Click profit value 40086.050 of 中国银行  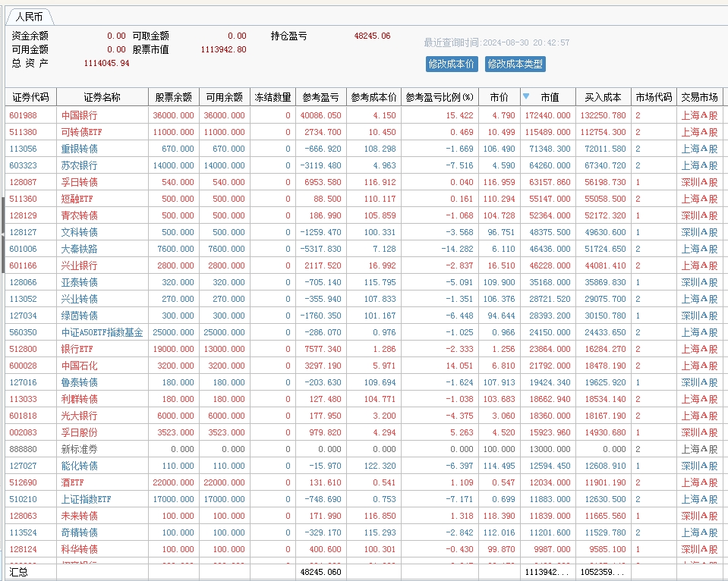click(x=321, y=115)
